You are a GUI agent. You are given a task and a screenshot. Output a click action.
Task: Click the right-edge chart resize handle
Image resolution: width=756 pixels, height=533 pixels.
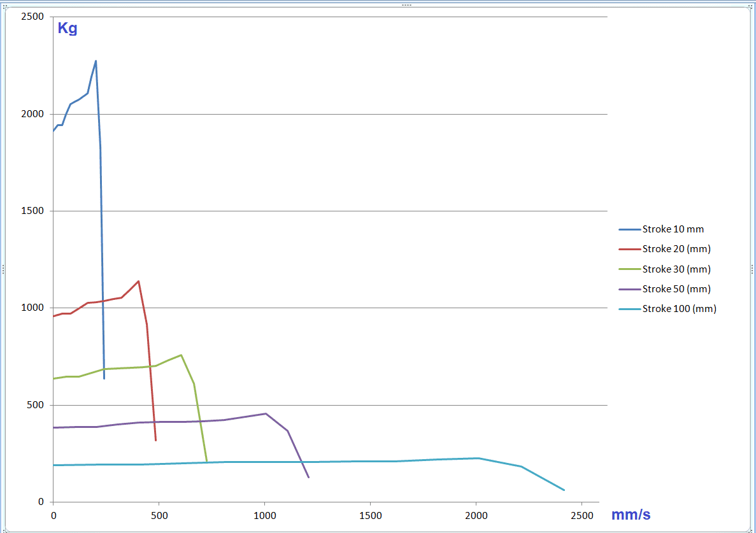[x=752, y=269]
